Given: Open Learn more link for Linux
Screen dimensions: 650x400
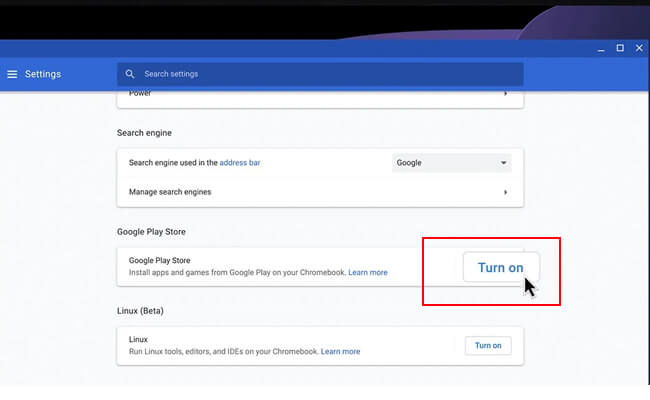Looking at the screenshot, I should point(340,352).
